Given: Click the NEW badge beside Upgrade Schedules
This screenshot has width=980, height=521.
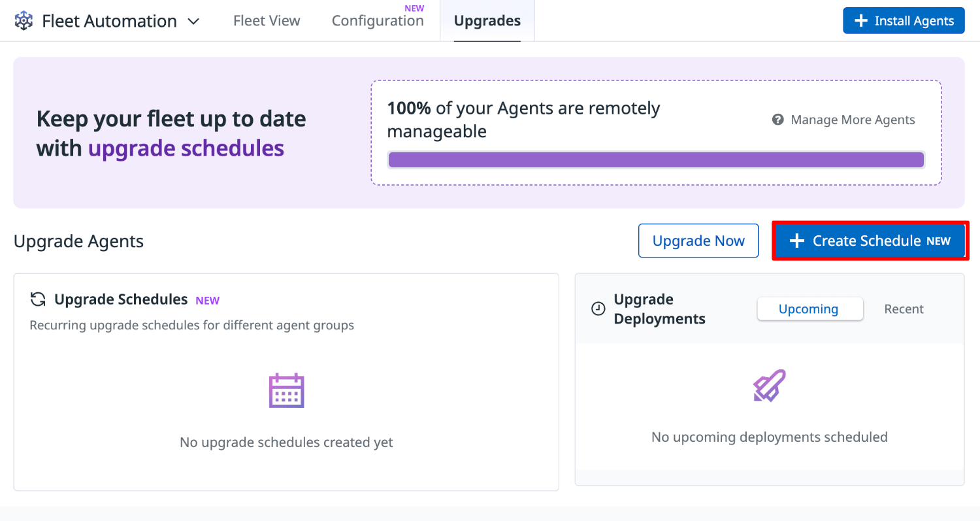Looking at the screenshot, I should [x=208, y=301].
